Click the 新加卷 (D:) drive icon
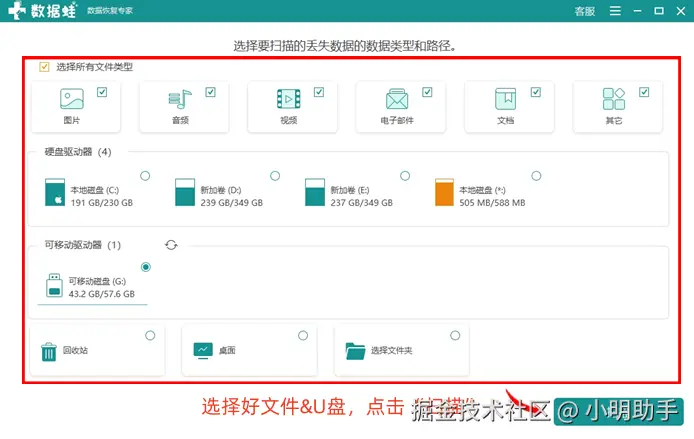Viewport: 694px width, 439px height. tap(185, 192)
